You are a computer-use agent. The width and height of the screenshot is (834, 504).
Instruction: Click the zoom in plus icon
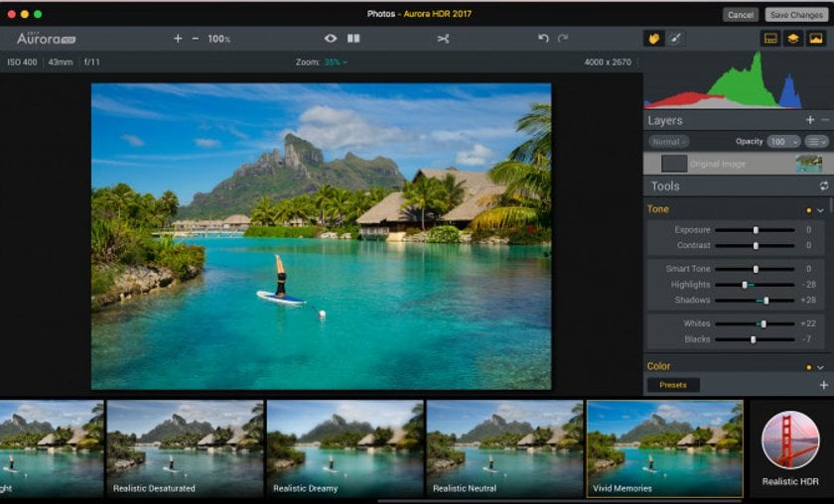[178, 39]
